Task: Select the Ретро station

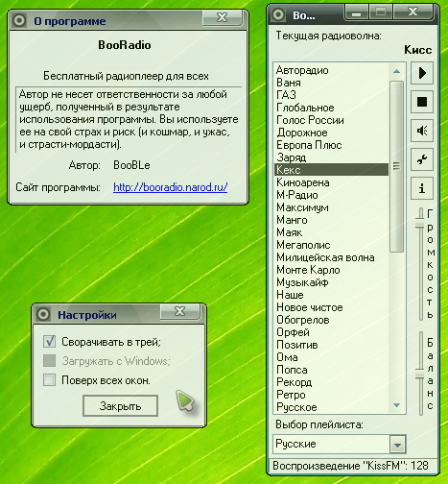Action: [331, 395]
